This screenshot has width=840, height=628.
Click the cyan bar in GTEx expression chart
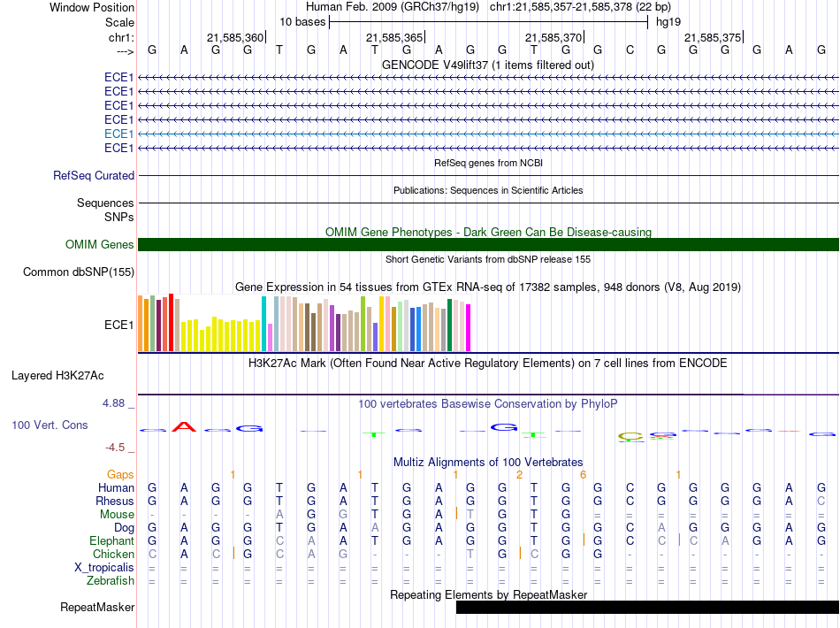tap(264, 324)
